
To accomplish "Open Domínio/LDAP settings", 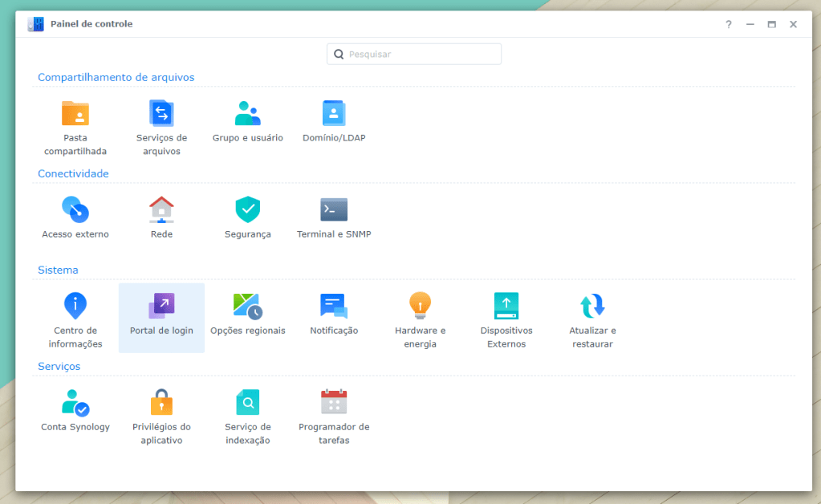I will tap(334, 115).
